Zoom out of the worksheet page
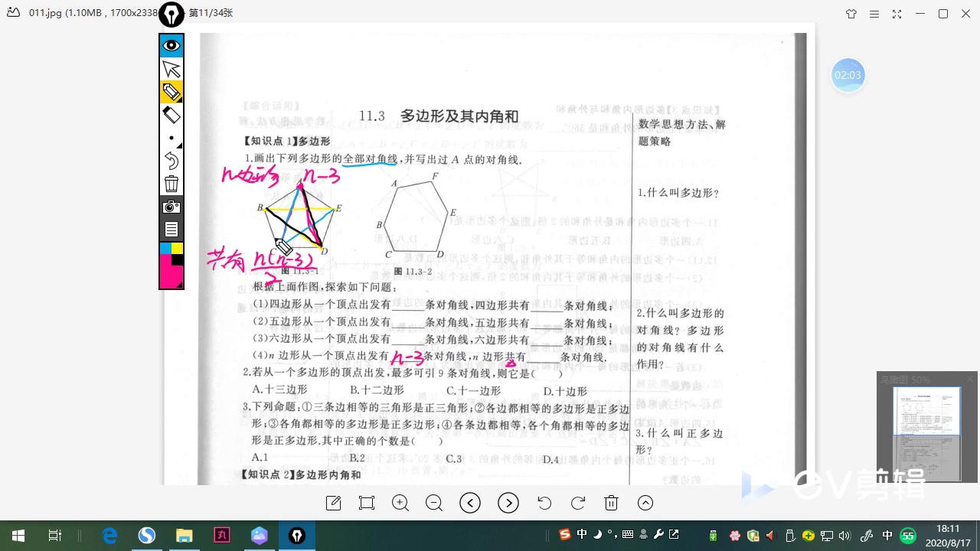This screenshot has height=551, width=980. click(433, 503)
